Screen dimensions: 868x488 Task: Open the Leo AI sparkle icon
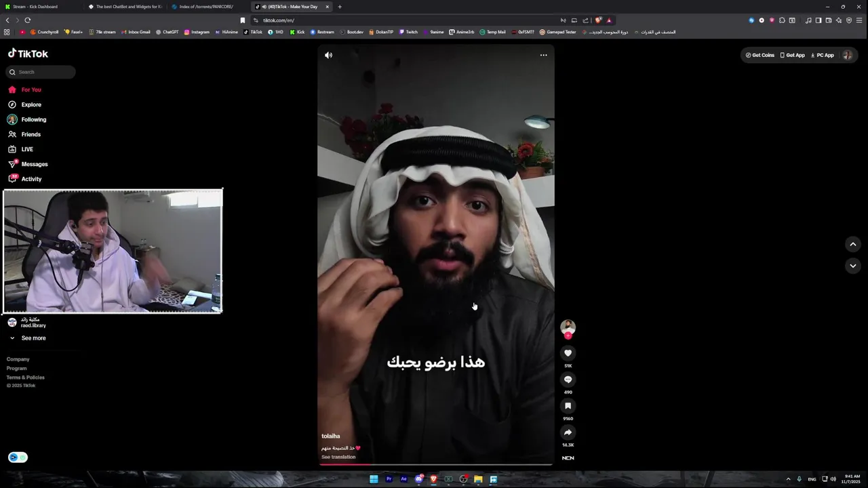click(x=839, y=20)
